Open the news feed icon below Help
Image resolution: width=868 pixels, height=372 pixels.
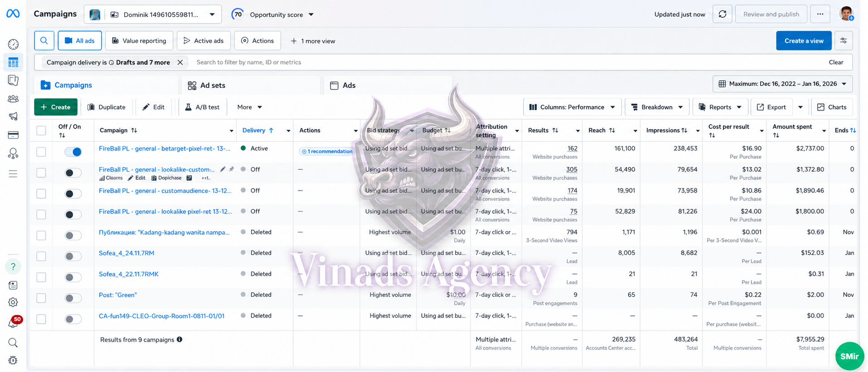pyautogui.click(x=13, y=285)
